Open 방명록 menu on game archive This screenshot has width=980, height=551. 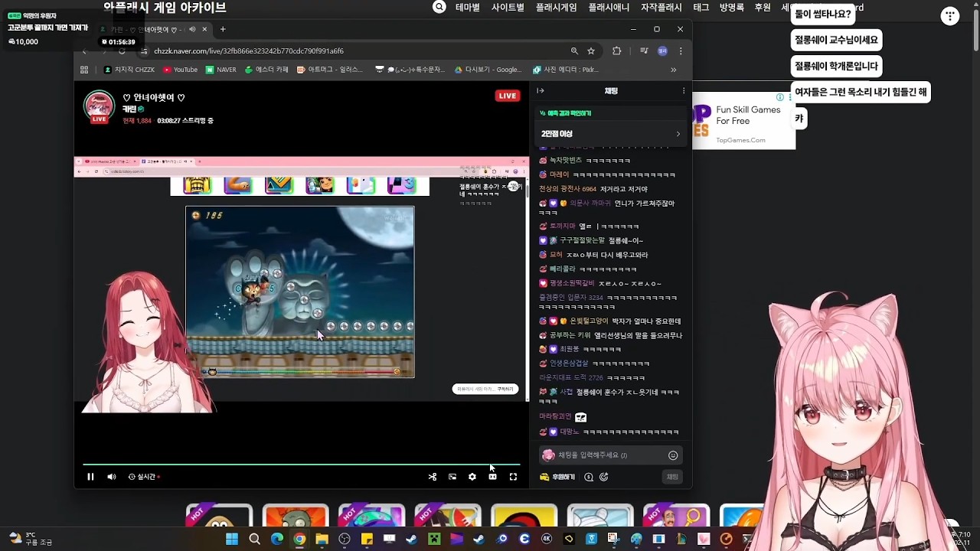click(x=732, y=7)
